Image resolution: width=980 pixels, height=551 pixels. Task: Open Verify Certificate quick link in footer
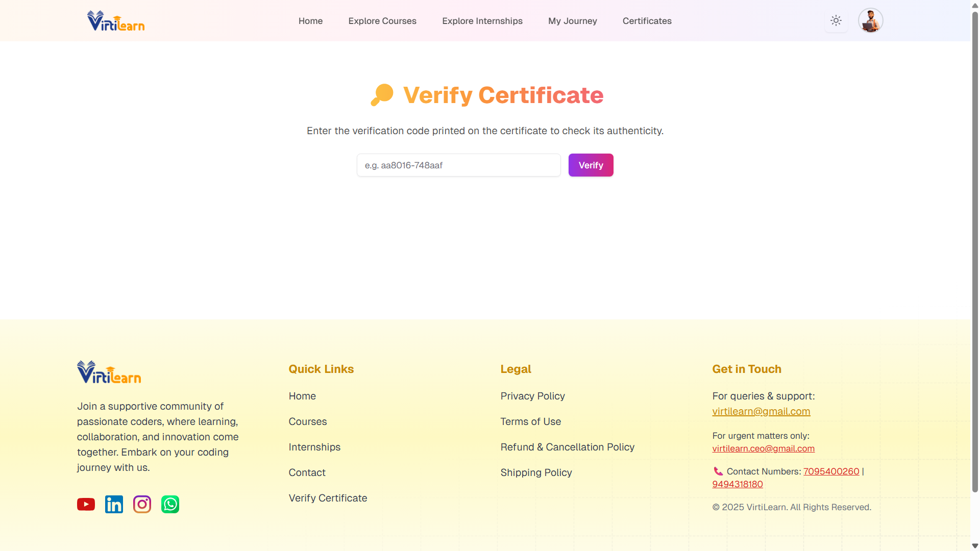(328, 498)
